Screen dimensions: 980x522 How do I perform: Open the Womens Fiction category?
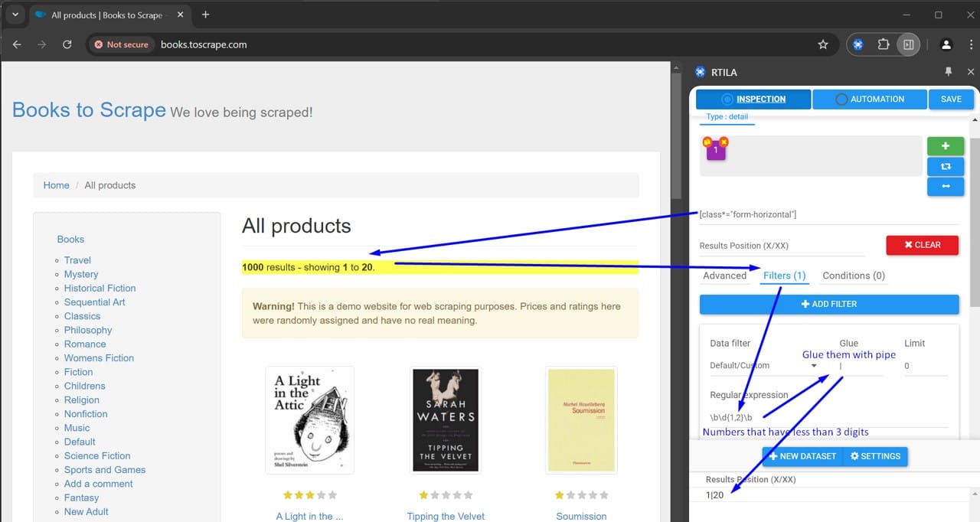pyautogui.click(x=99, y=358)
